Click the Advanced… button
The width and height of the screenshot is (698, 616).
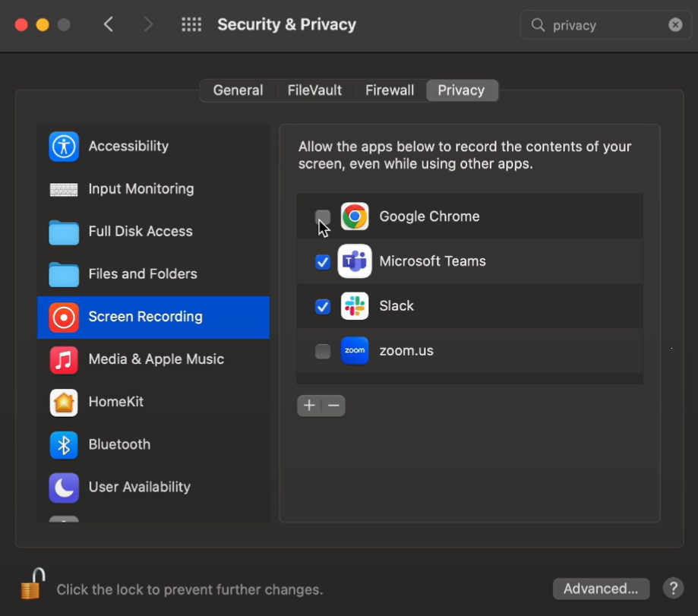click(x=601, y=589)
